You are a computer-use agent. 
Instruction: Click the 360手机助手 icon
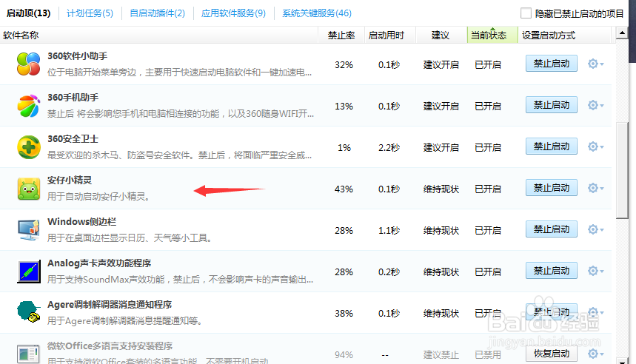click(x=28, y=106)
